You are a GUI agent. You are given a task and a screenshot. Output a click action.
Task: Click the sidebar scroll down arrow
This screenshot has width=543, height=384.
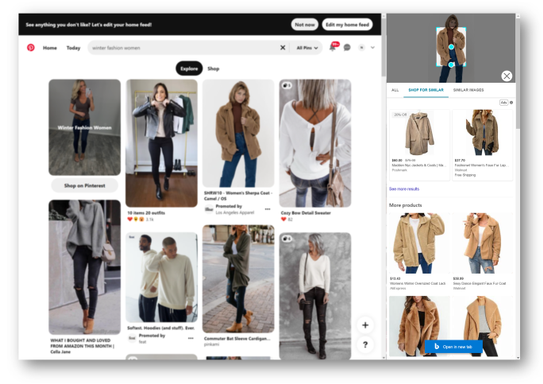point(518,357)
